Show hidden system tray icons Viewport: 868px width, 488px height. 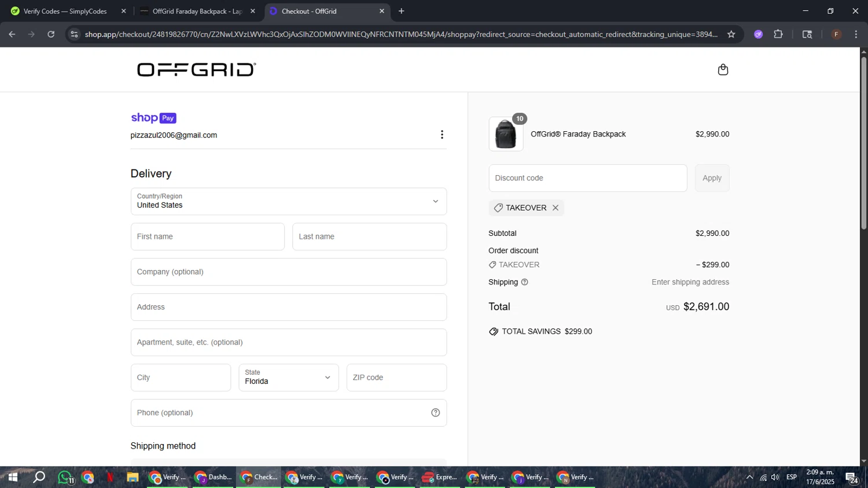tap(749, 478)
